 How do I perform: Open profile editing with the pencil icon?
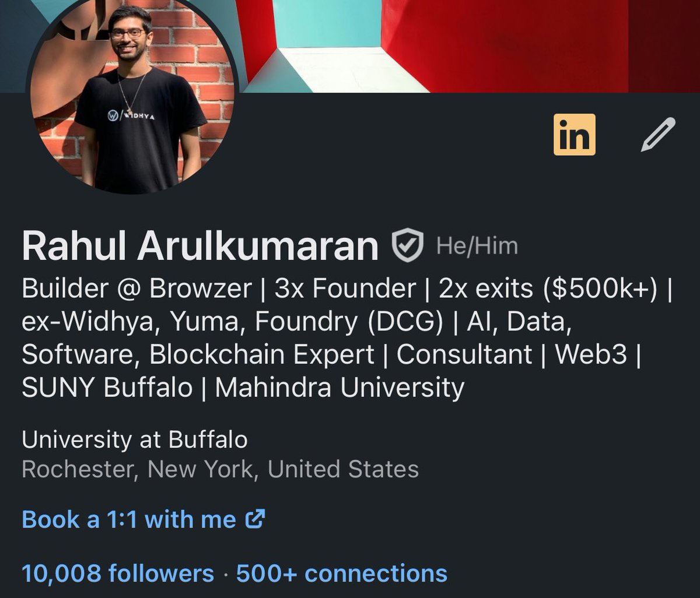pyautogui.click(x=659, y=135)
